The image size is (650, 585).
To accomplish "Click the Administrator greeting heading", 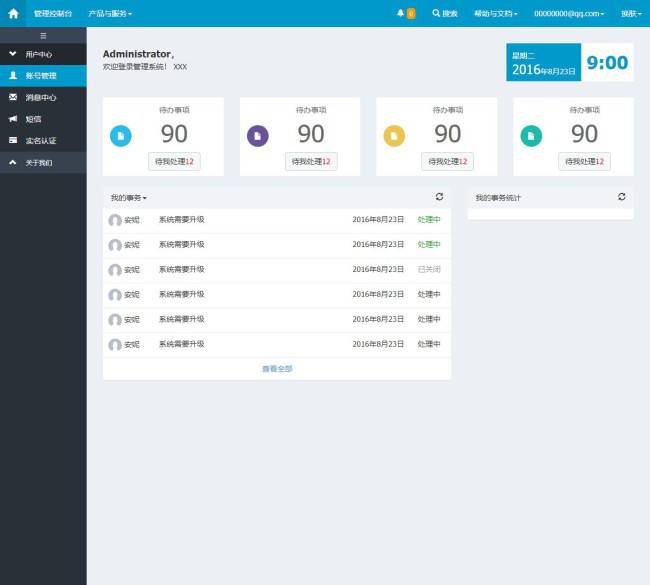I will click(138, 54).
